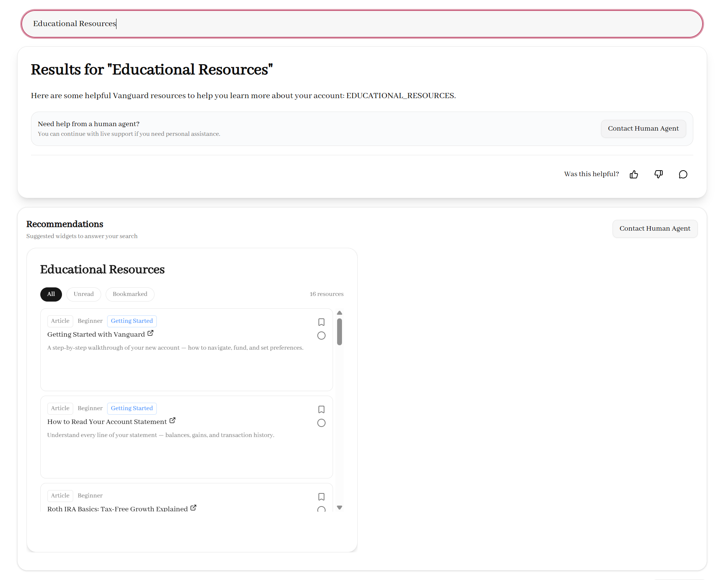Image resolution: width=728 pixels, height=580 pixels.
Task: Click 'Understand every line of your statement' description
Action: point(161,435)
